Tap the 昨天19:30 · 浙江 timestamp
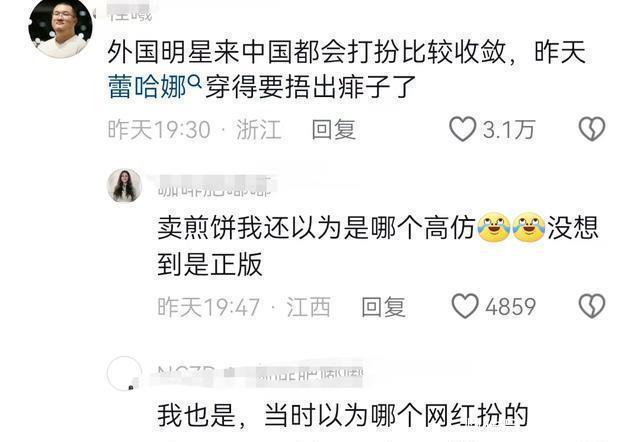Viewport: 640px width, 442px height. [195, 130]
